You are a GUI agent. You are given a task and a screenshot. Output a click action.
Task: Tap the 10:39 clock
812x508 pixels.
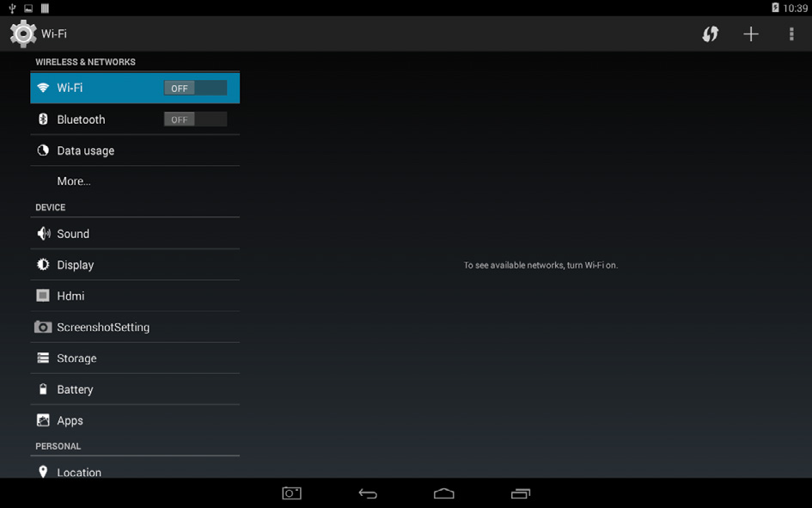point(795,9)
